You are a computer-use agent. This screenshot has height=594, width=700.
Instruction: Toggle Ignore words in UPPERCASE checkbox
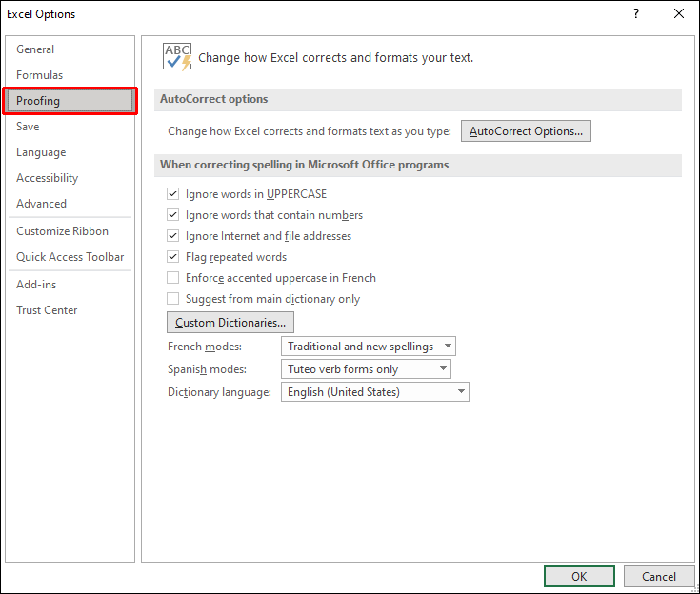click(x=173, y=194)
